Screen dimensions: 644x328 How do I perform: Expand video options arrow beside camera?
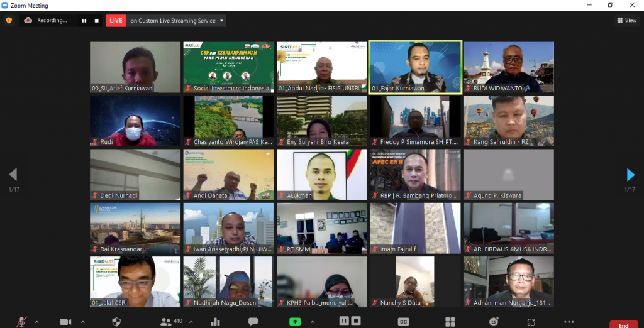click(x=82, y=322)
